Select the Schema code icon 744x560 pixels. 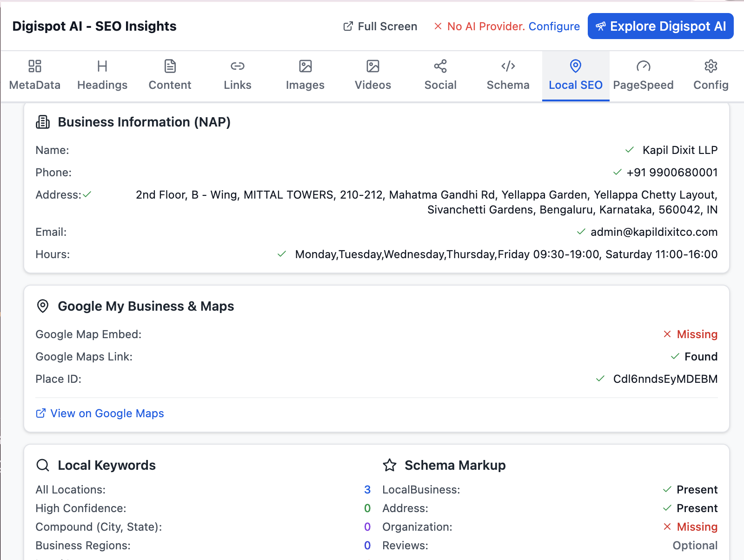(508, 66)
